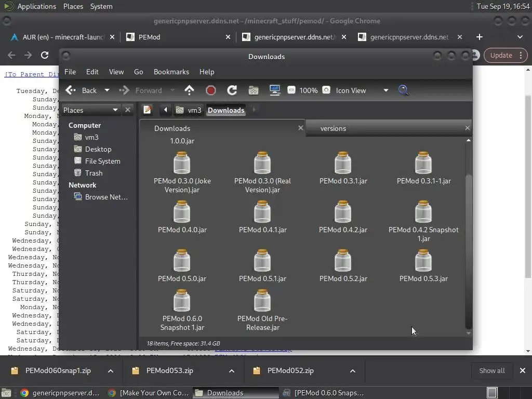
Task: Toggle the location text entry icon
Action: [147, 110]
